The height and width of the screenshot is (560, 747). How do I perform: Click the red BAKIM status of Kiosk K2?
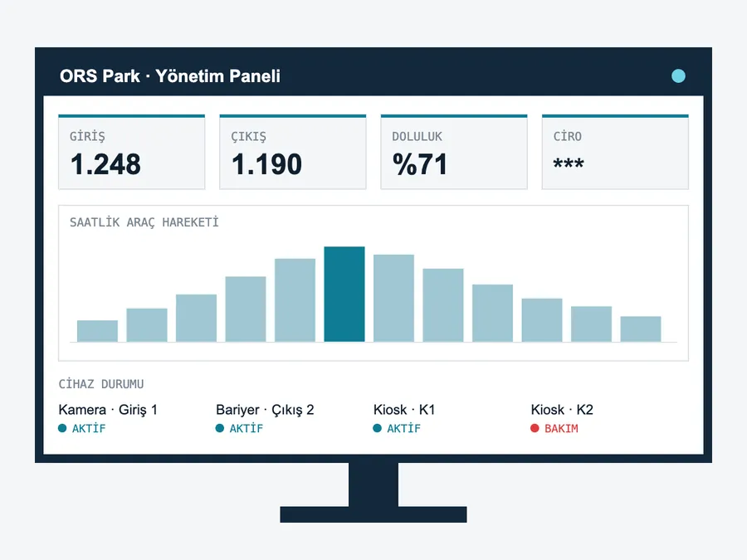click(554, 429)
